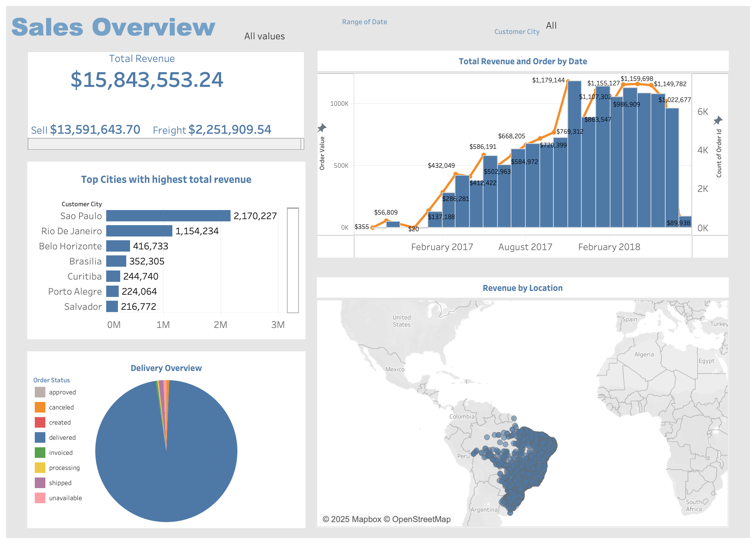Click the February 2017 axis label
This screenshot has width=756, height=544.
pyautogui.click(x=442, y=247)
